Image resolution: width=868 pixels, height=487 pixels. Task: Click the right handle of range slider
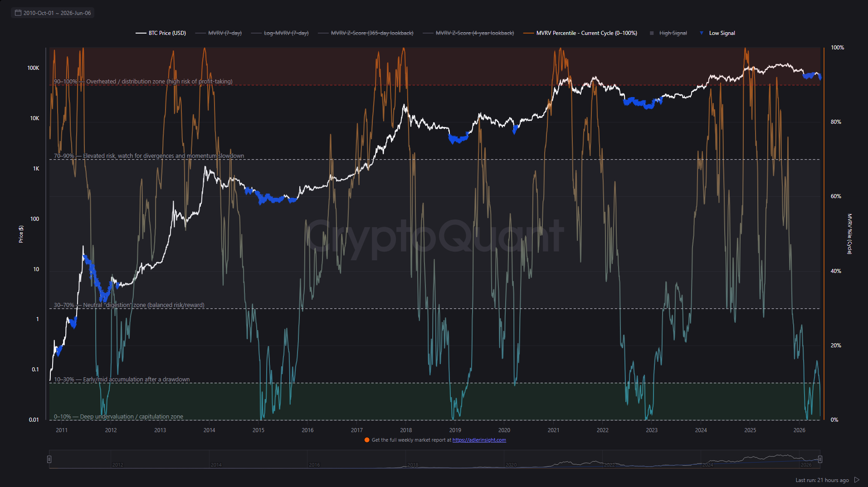pos(820,459)
